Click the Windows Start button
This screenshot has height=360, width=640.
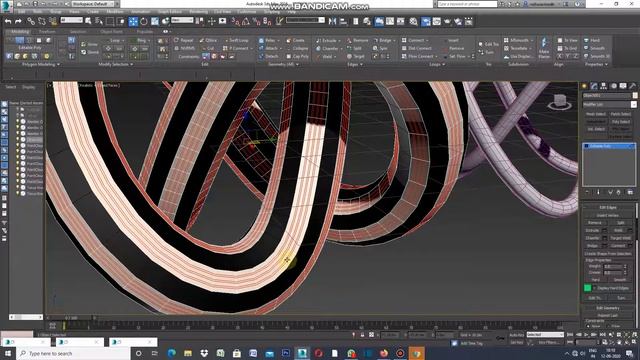tap(8, 353)
